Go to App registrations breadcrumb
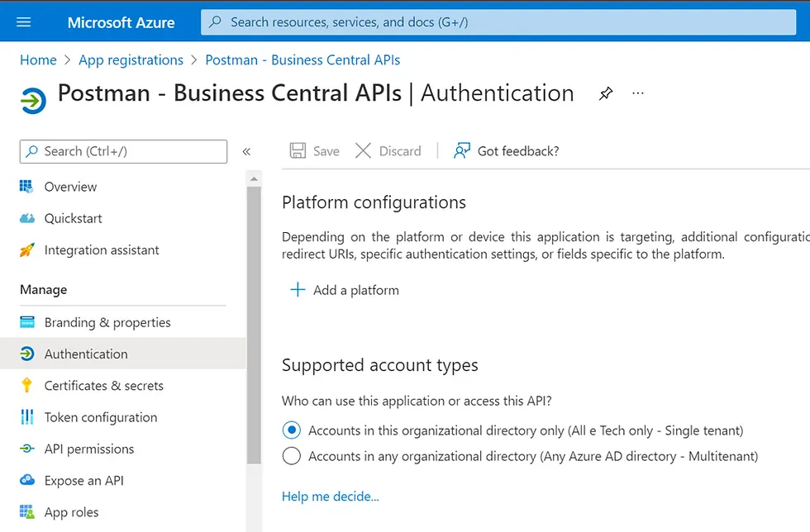This screenshot has height=532, width=810. pos(131,60)
